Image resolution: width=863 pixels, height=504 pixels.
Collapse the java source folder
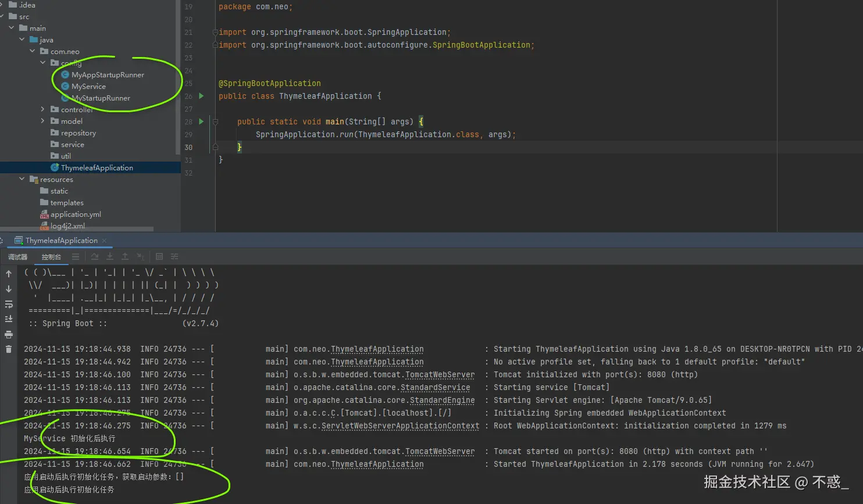pyautogui.click(x=22, y=40)
